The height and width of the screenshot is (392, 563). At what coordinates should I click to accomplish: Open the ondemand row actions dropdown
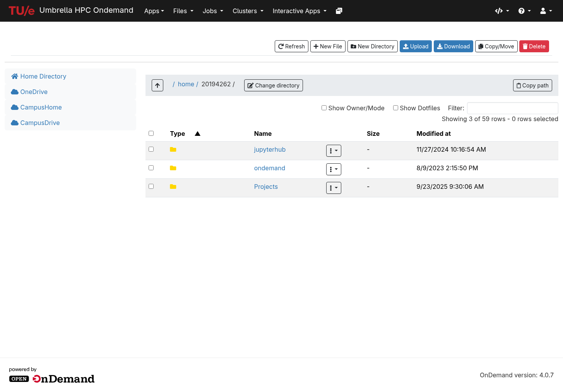click(x=334, y=169)
